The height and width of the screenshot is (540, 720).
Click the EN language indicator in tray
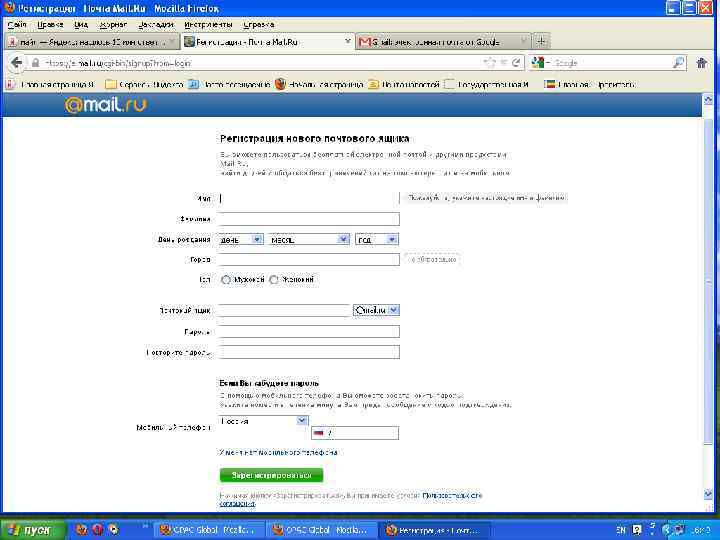[x=620, y=530]
